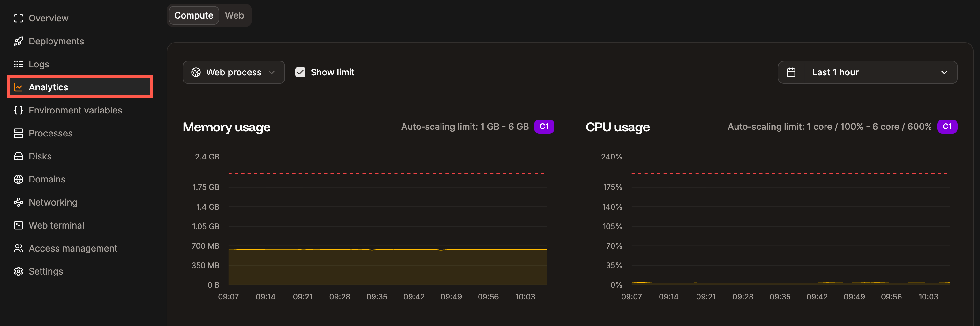
Task: Click the Domains globe icon
Action: [18, 179]
